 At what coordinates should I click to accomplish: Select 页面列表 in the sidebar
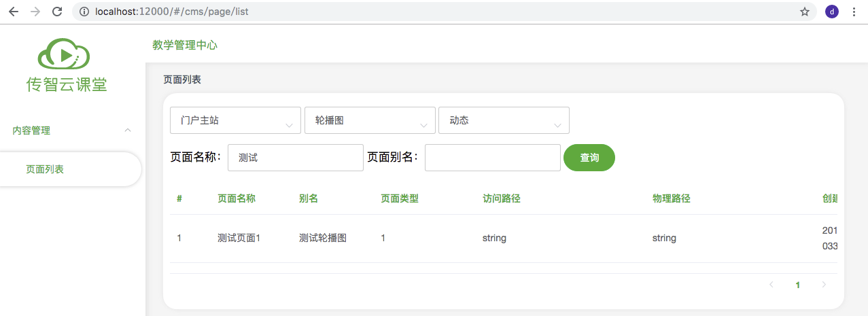tap(45, 169)
